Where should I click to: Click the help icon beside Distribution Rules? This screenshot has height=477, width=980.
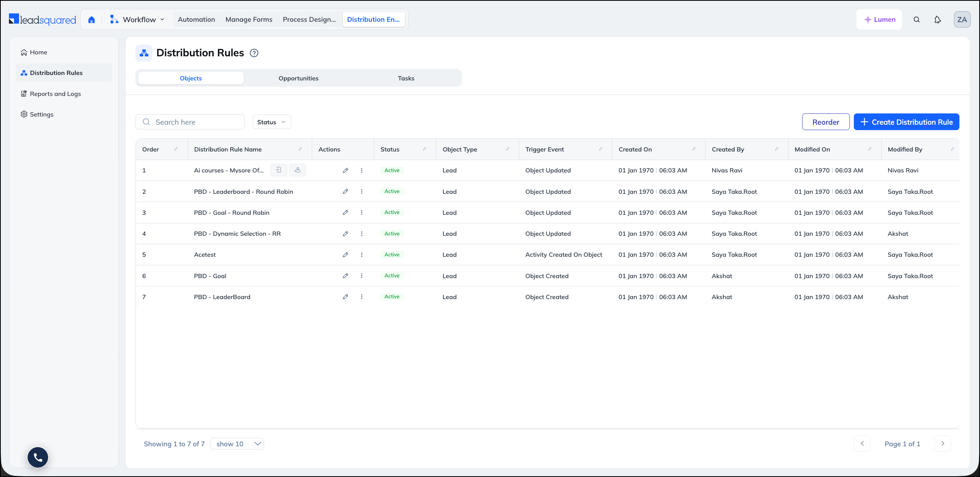tap(254, 53)
